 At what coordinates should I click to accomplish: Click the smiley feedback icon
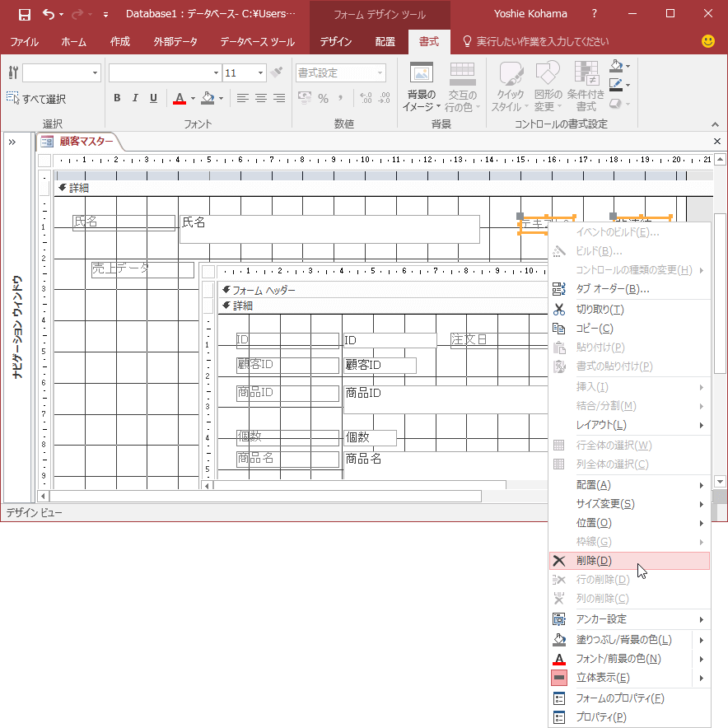[708, 41]
